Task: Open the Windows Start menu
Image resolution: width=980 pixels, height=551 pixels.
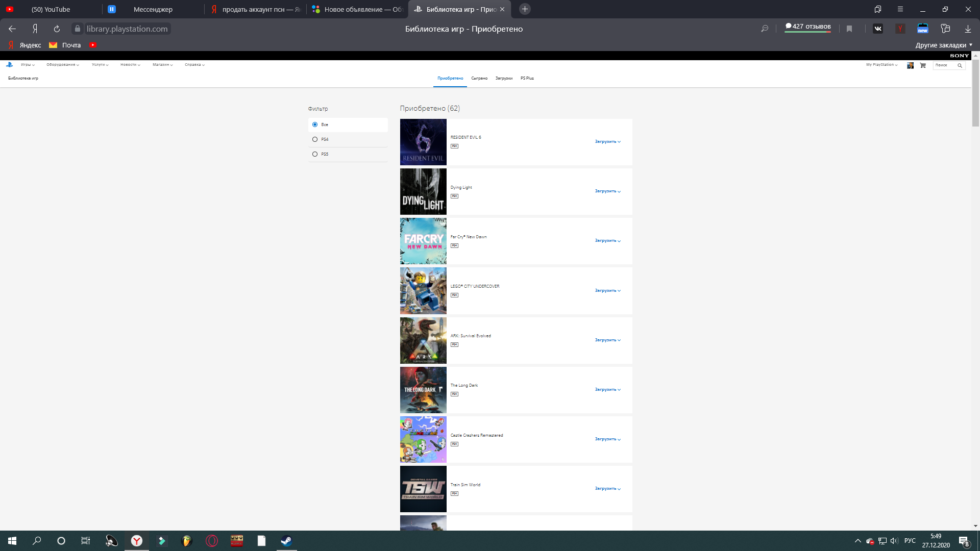Action: click(x=12, y=541)
